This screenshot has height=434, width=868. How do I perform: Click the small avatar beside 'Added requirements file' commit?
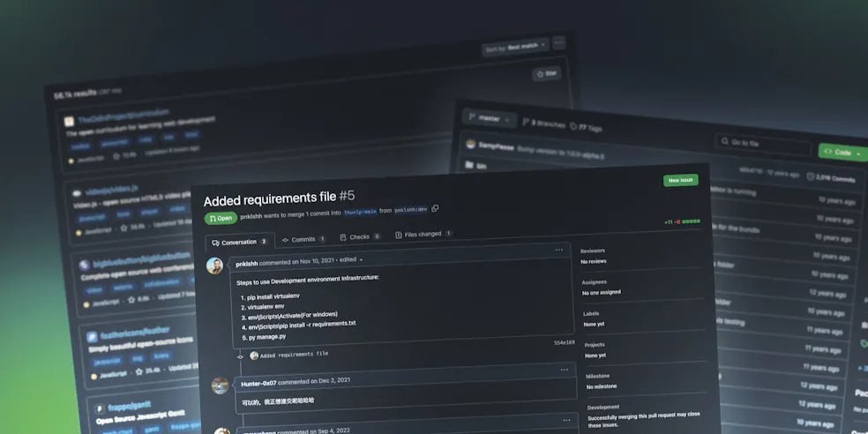pos(254,355)
